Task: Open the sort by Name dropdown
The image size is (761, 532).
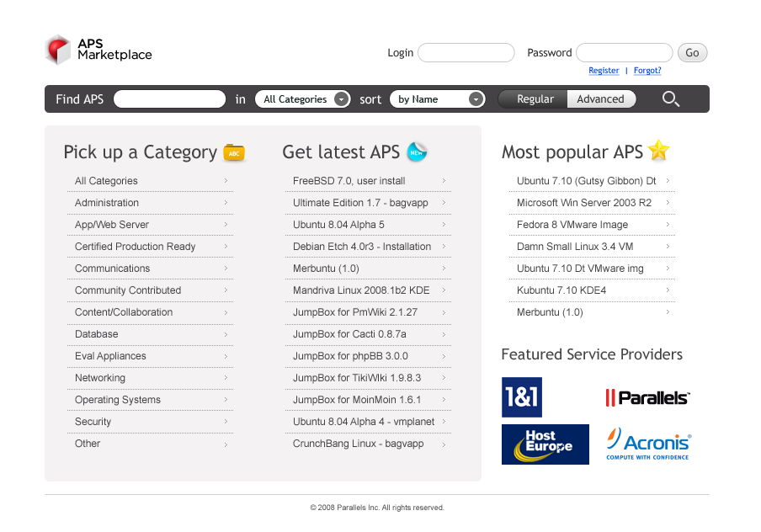Action: click(x=437, y=98)
